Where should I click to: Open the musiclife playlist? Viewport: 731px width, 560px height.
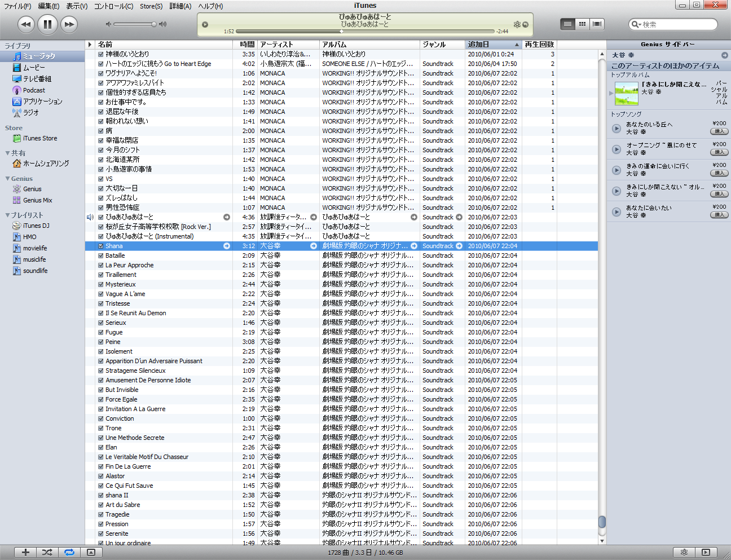pyautogui.click(x=29, y=259)
